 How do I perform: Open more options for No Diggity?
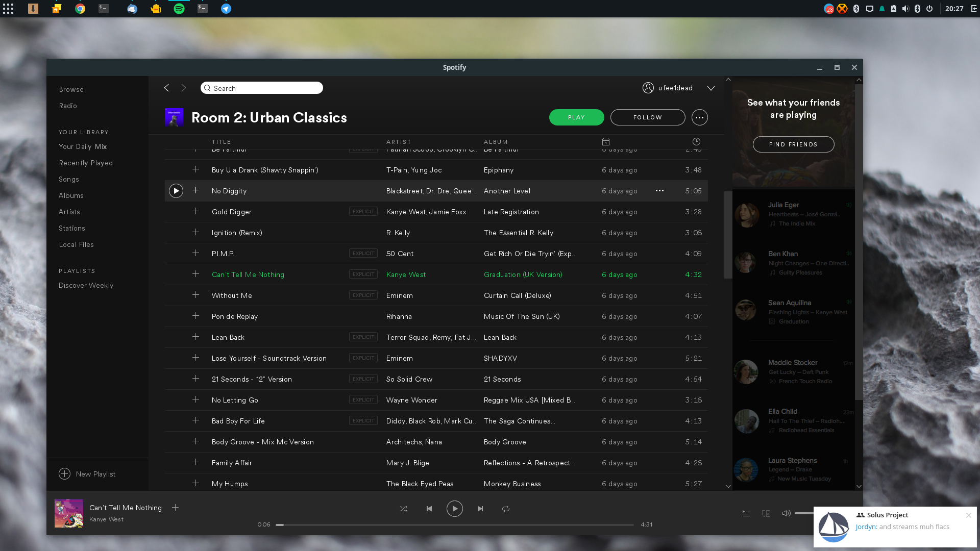pyautogui.click(x=659, y=191)
